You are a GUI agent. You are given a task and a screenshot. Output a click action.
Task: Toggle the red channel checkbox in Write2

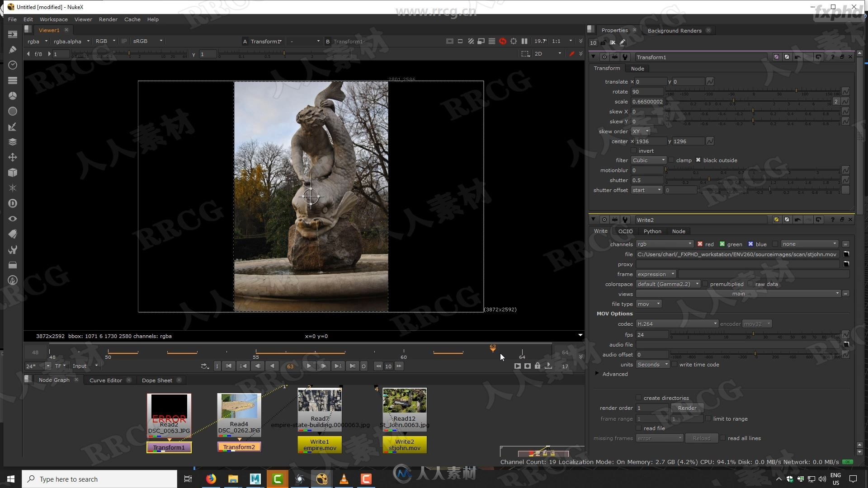pyautogui.click(x=700, y=244)
